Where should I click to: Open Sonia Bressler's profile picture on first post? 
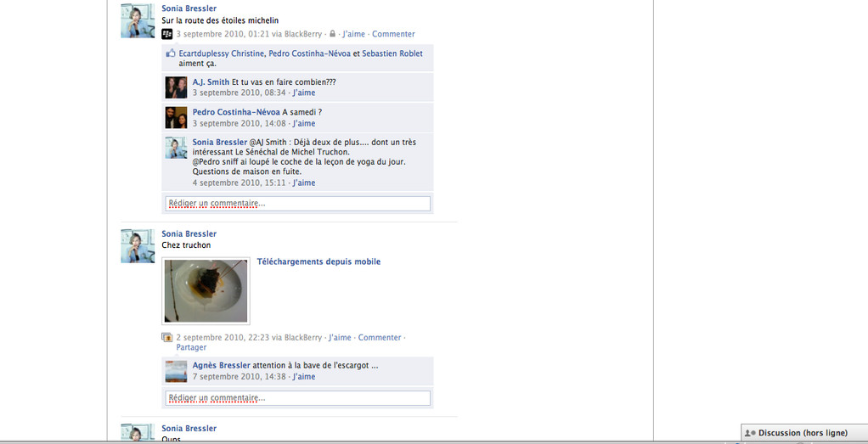[138, 21]
